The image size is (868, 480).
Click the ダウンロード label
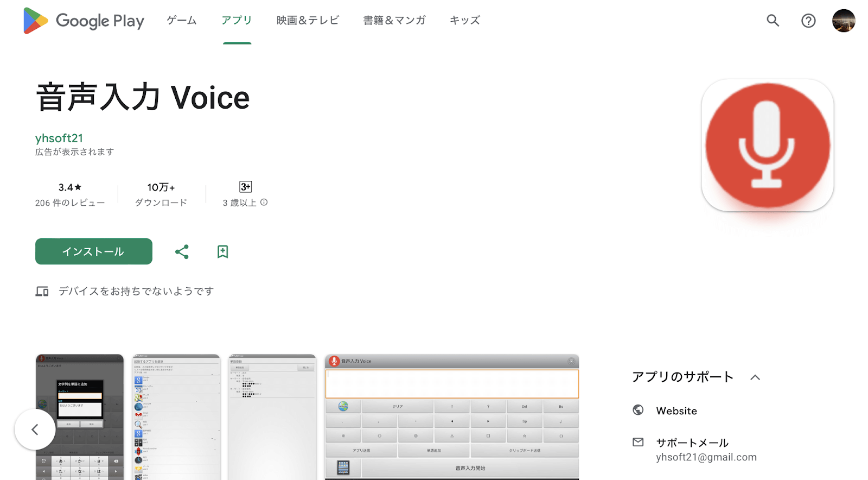(161, 203)
